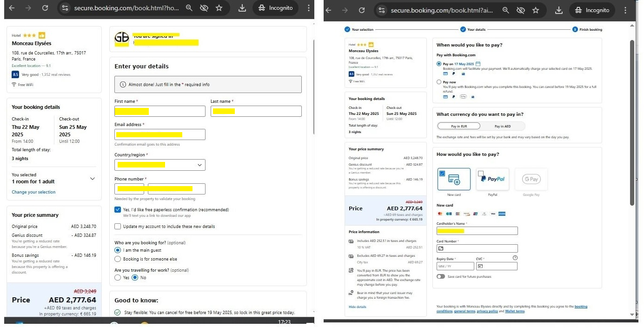Open the Country/region dropdown
Image resolution: width=644 pixels, height=328 pixels.
159,165
